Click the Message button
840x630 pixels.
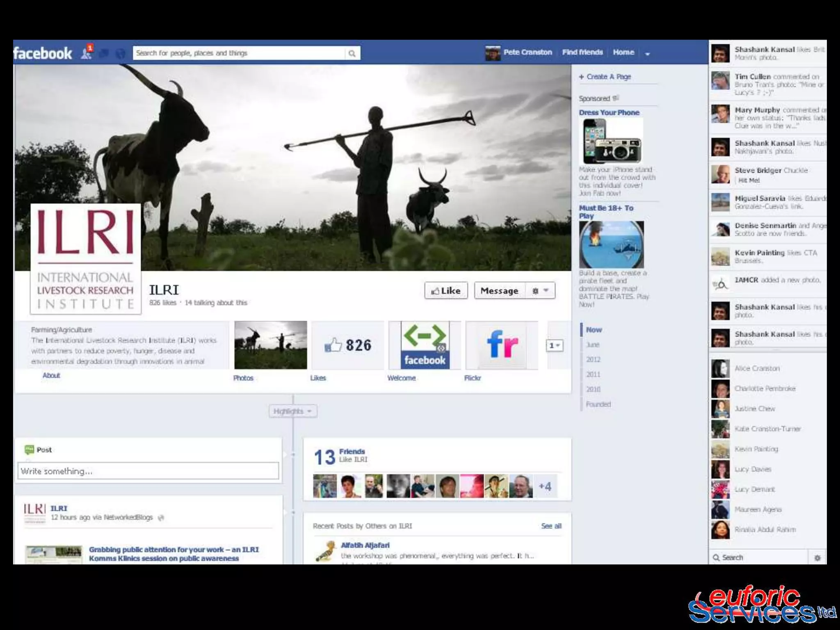click(x=499, y=290)
